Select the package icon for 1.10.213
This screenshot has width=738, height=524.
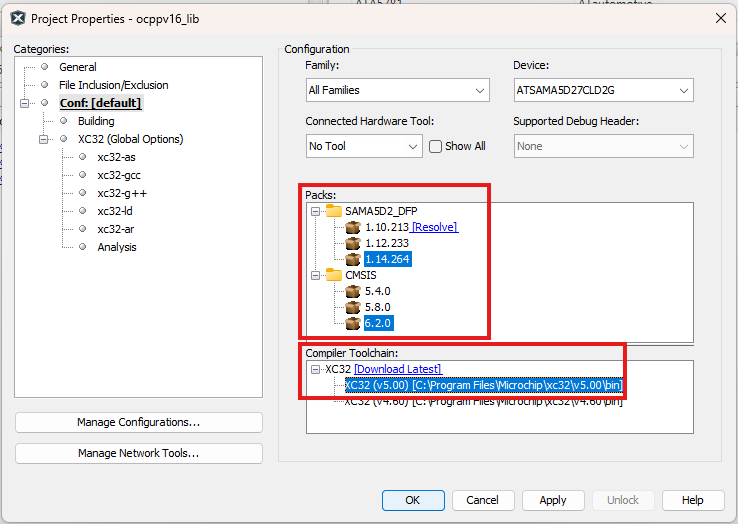353,227
